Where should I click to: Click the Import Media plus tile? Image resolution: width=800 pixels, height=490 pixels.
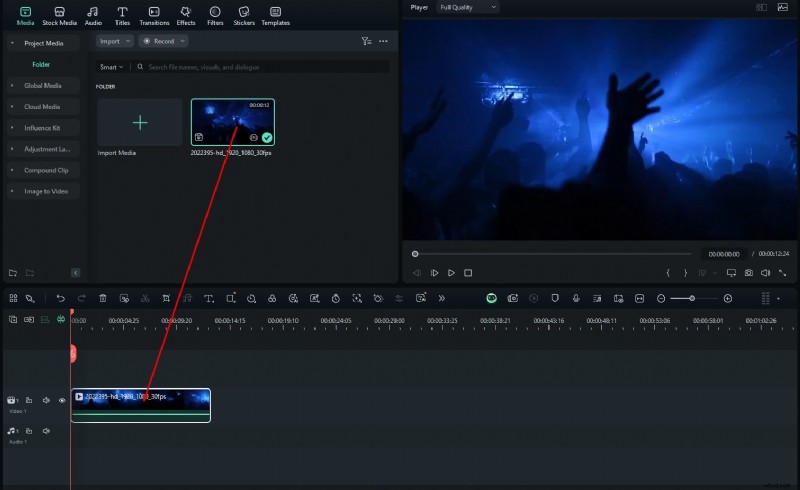[140, 122]
